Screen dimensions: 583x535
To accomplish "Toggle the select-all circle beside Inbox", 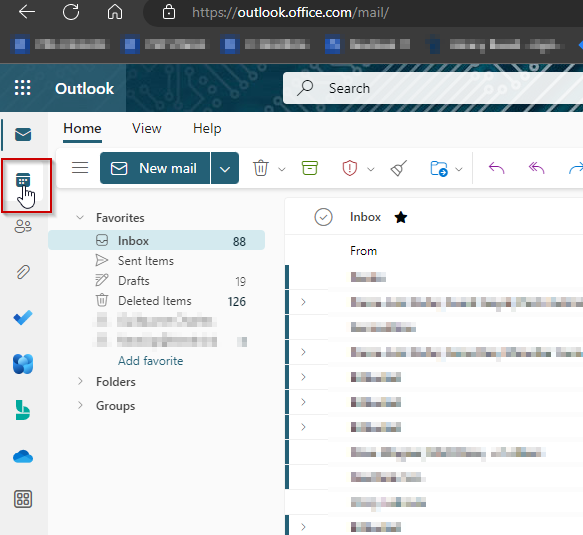I will pyautogui.click(x=323, y=217).
